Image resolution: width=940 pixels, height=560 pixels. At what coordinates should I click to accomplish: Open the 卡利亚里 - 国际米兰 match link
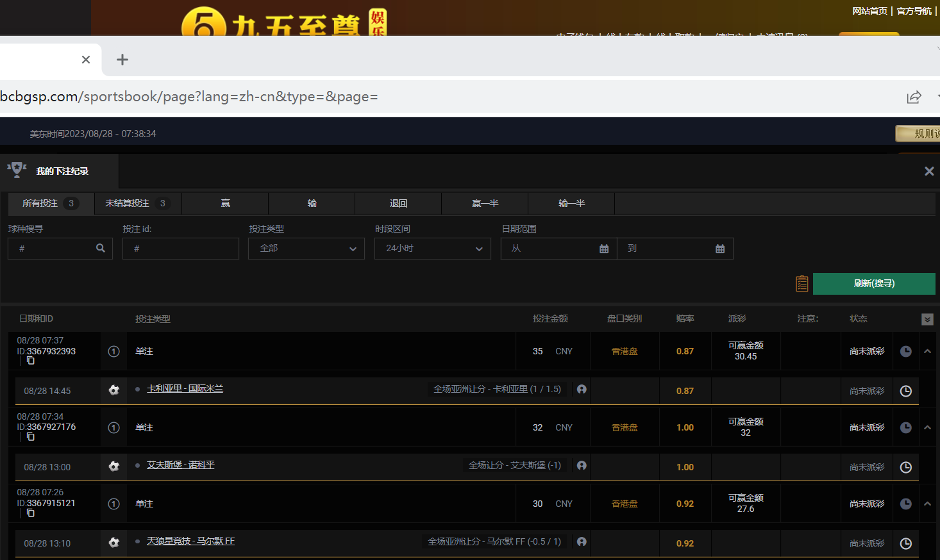(x=185, y=389)
